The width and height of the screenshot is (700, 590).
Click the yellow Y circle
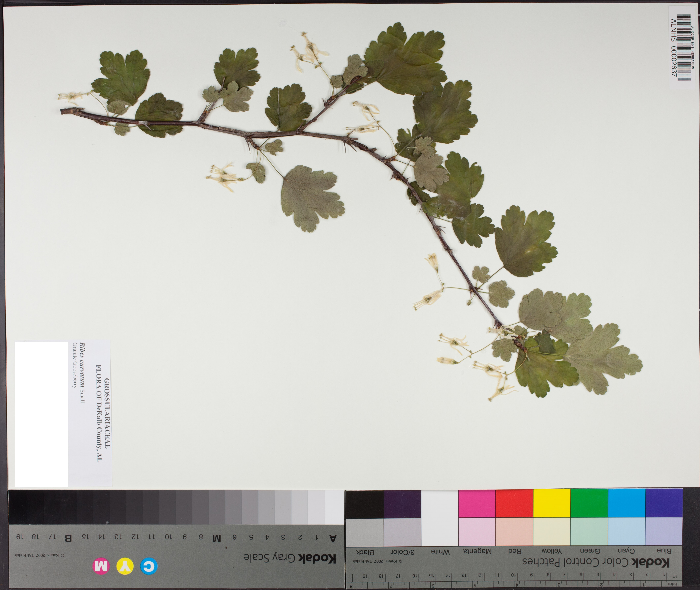pos(125,566)
